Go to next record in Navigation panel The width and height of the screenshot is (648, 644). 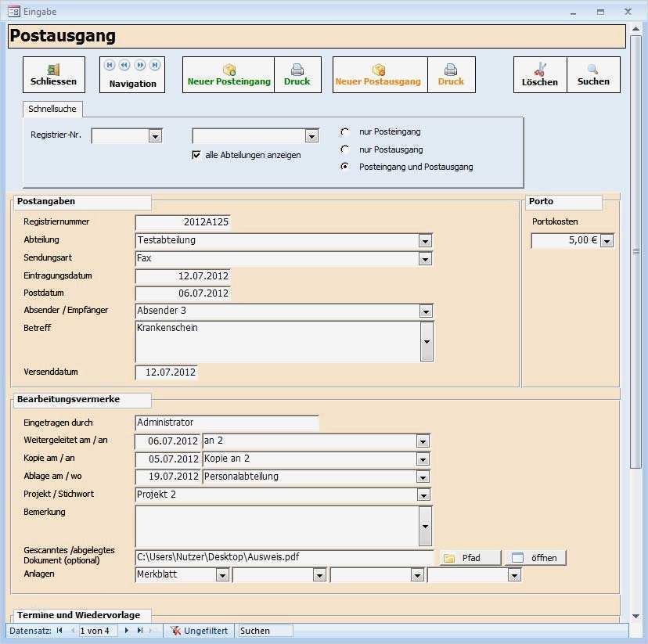pyautogui.click(x=140, y=65)
